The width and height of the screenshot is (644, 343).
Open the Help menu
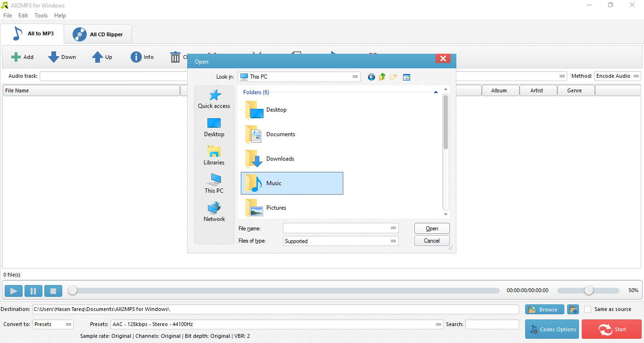(x=60, y=16)
